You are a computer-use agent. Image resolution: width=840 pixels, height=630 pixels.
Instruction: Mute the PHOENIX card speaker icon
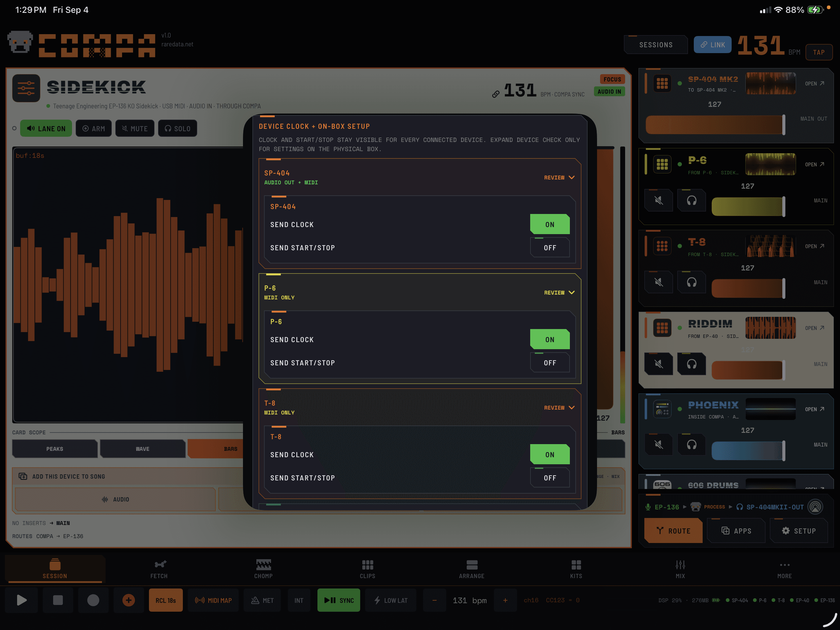tap(658, 445)
